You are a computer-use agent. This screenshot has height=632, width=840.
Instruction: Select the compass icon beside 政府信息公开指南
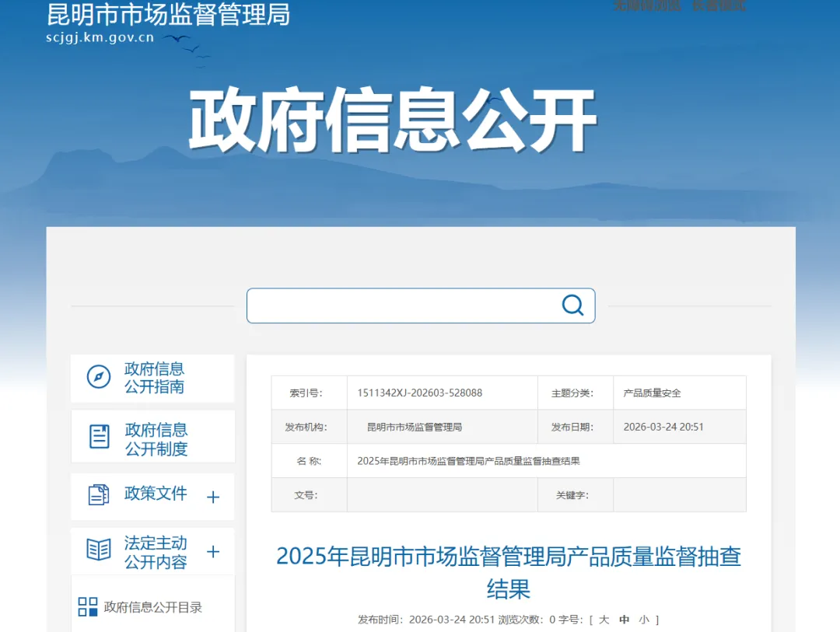pos(99,378)
